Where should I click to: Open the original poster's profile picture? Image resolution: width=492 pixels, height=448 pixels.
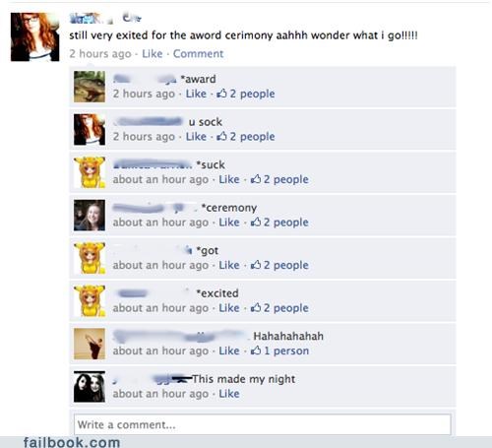[35, 36]
